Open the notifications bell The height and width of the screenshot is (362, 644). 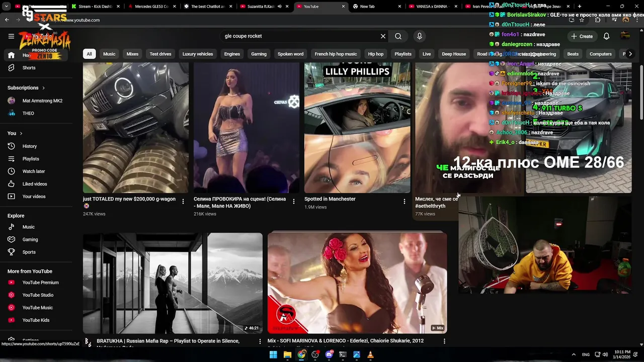pos(606,36)
